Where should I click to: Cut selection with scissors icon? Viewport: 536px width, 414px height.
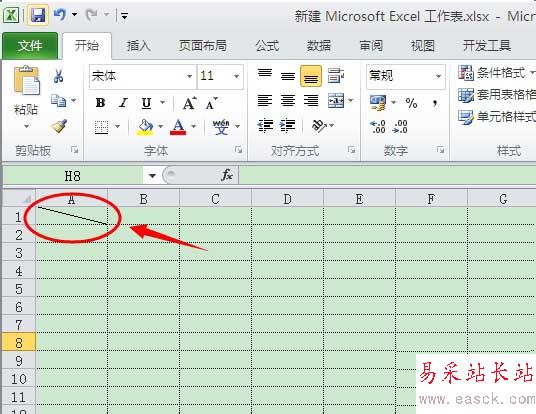pos(58,76)
